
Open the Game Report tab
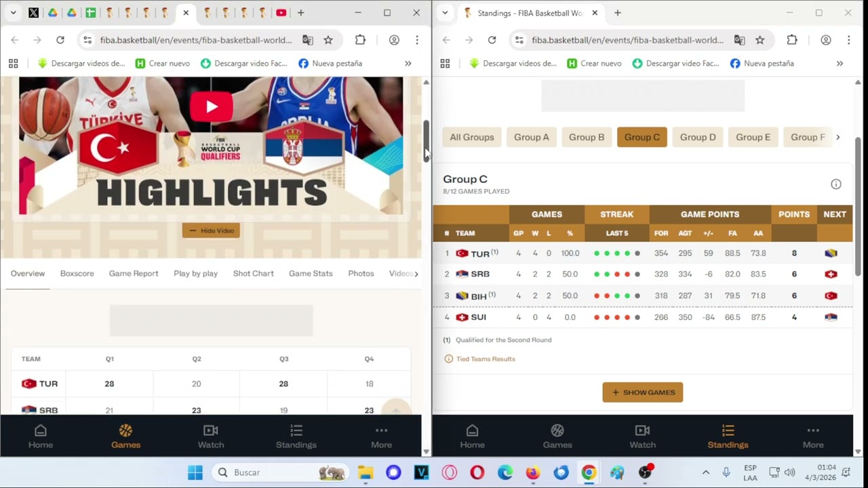134,273
